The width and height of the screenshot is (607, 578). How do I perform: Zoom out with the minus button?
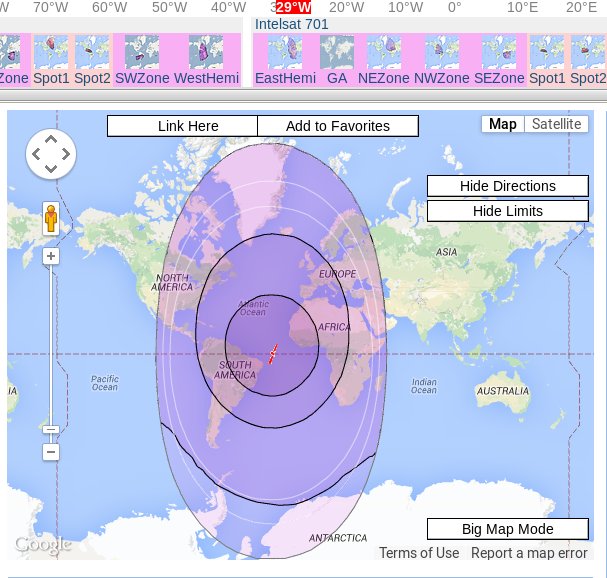tap(51, 452)
